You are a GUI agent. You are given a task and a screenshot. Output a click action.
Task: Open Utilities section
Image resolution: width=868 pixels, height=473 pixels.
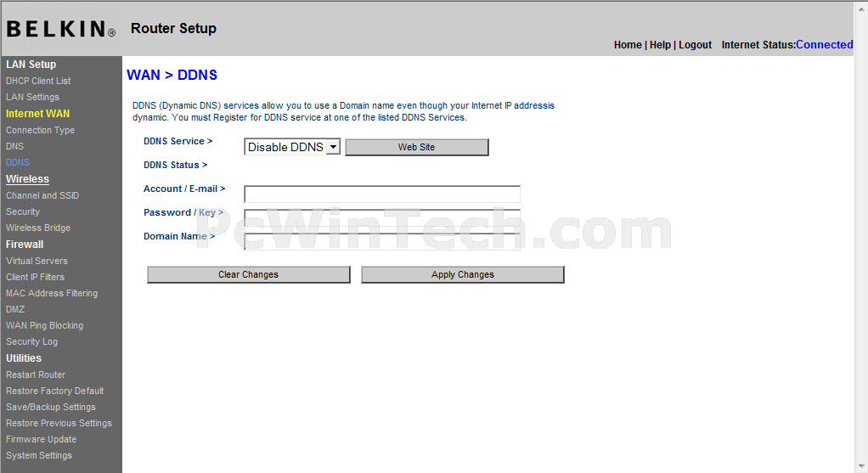(x=24, y=358)
